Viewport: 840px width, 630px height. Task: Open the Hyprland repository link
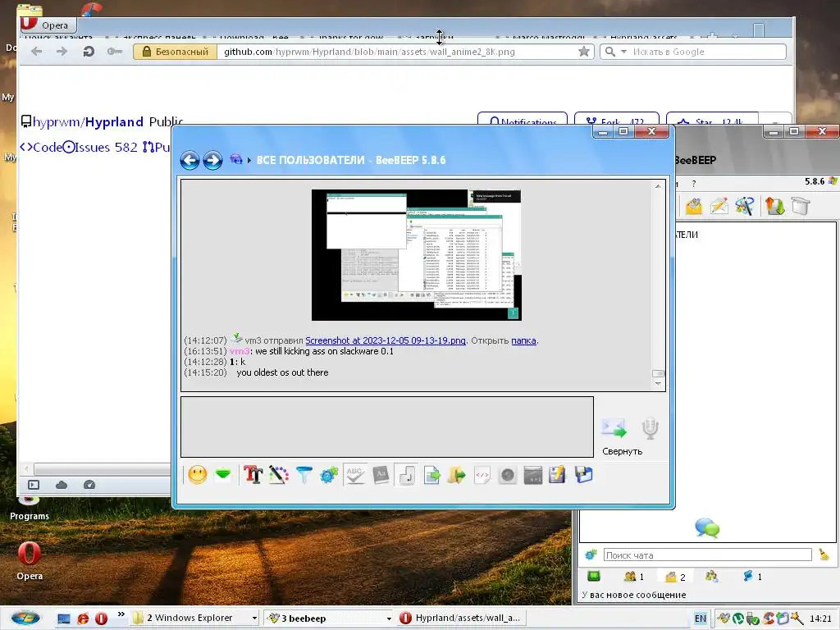(x=114, y=121)
